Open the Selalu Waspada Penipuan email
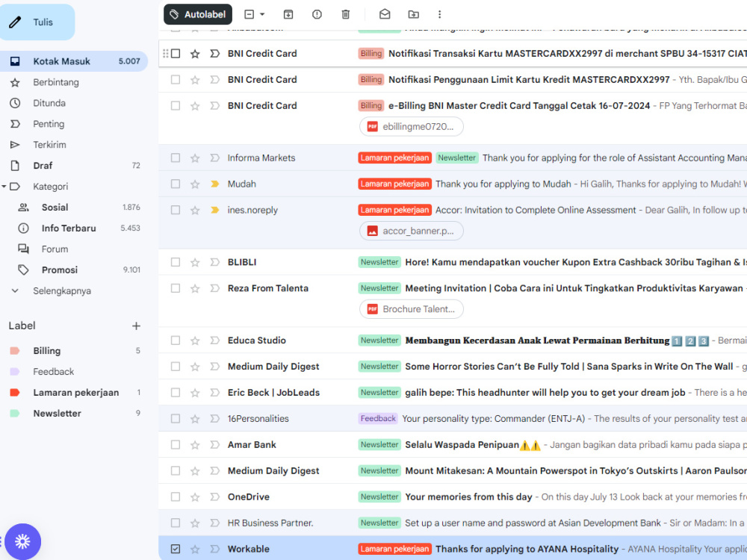 tap(462, 445)
